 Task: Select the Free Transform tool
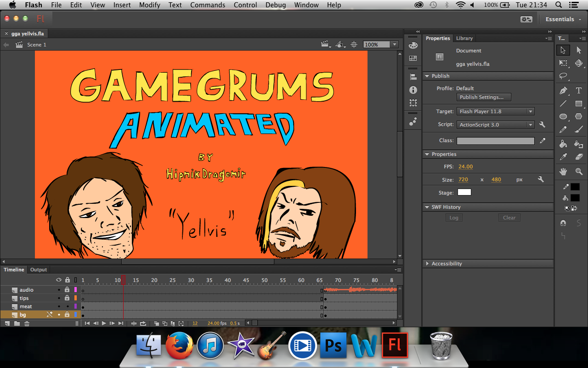click(563, 63)
